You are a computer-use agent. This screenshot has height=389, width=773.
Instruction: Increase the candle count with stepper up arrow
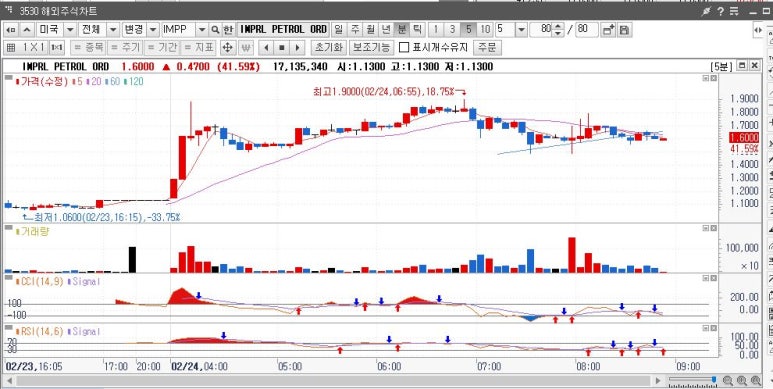[558, 26]
